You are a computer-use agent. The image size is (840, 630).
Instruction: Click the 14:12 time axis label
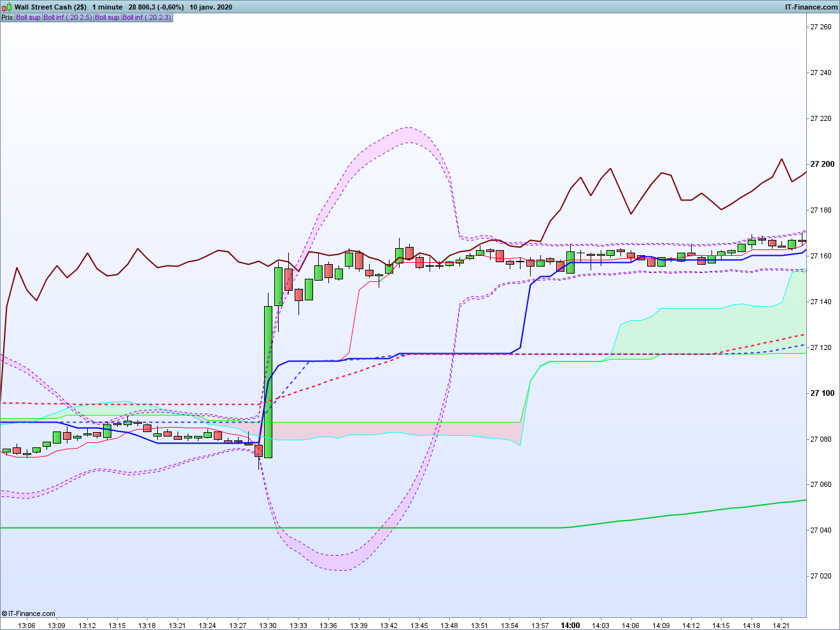click(691, 626)
